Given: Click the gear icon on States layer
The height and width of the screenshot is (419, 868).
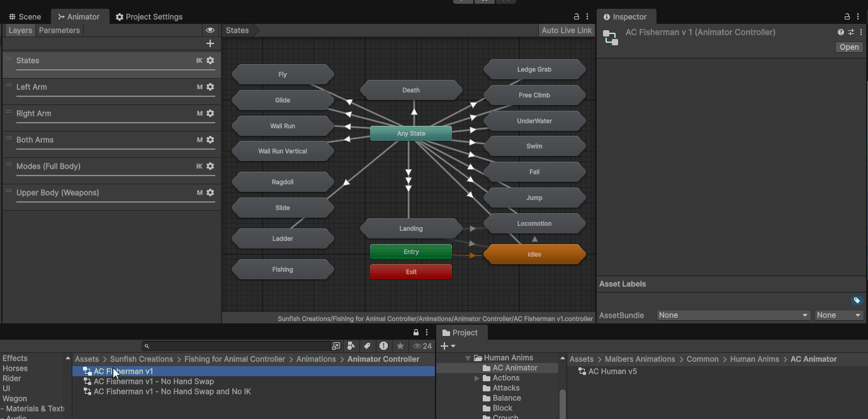Looking at the screenshot, I should point(210,60).
